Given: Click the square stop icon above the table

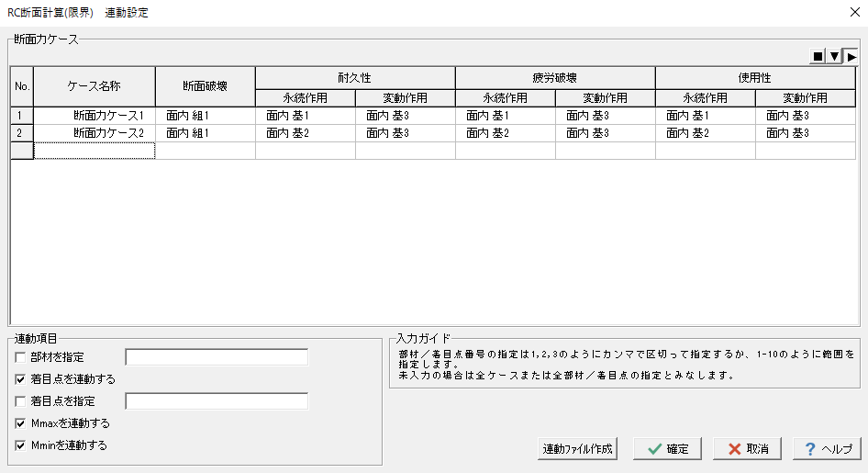Looking at the screenshot, I should 818,57.
